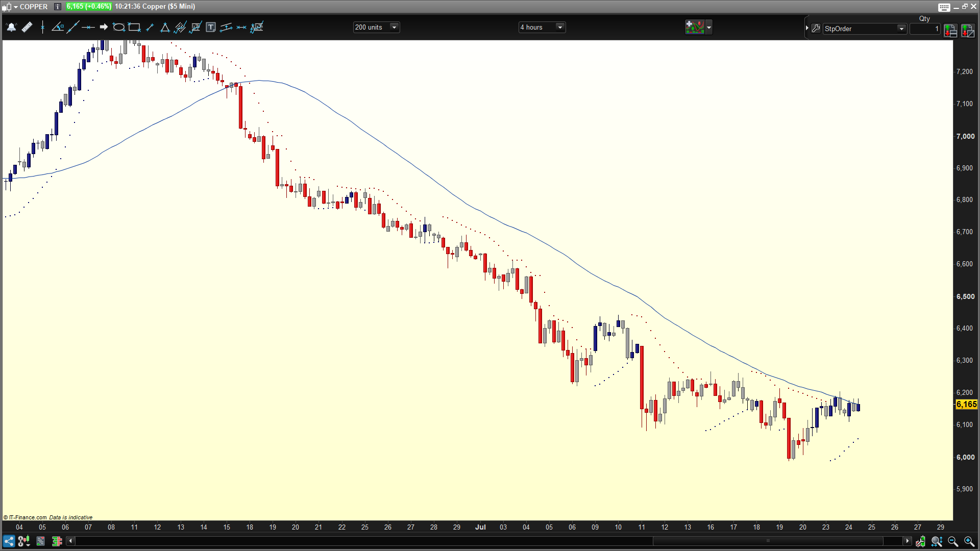Select the ruler measurement tool
This screenshot has width=980, height=551.
click(27, 28)
